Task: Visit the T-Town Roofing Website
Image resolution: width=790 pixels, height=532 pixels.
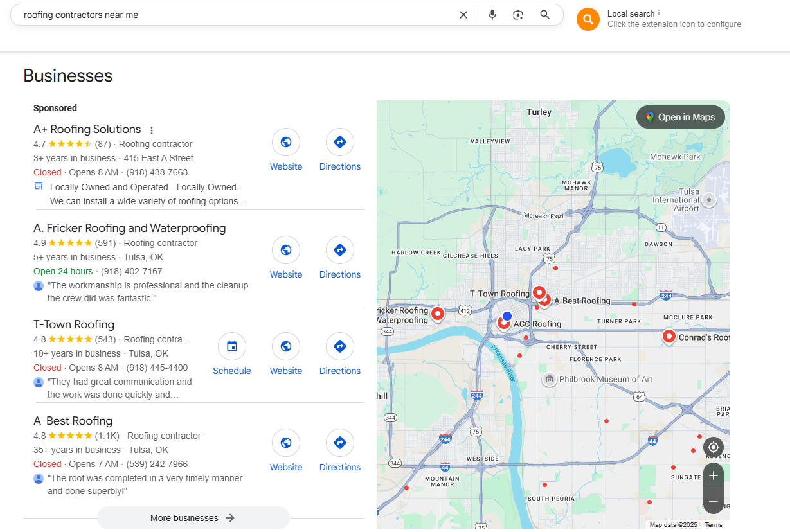Action: coord(286,354)
